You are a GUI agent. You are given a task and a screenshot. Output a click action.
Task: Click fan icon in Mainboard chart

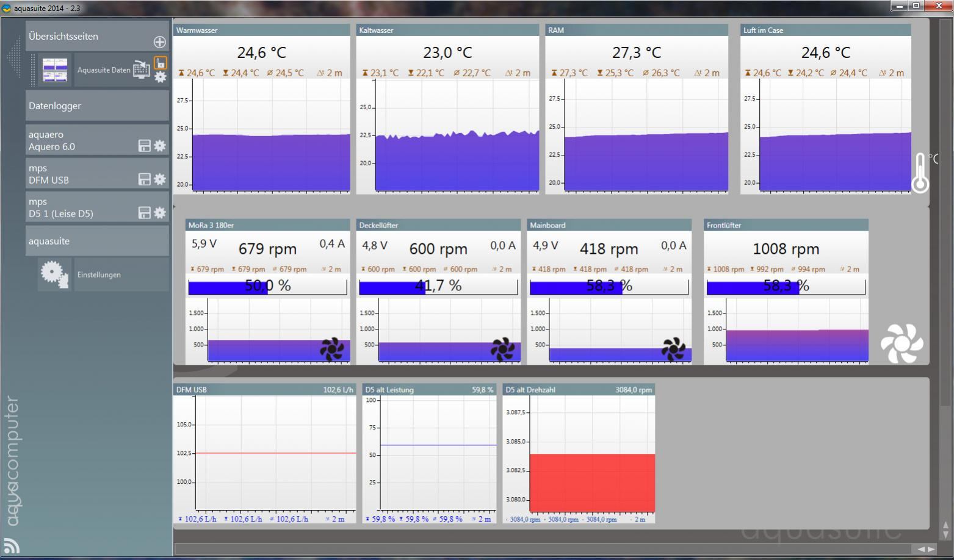tap(674, 349)
